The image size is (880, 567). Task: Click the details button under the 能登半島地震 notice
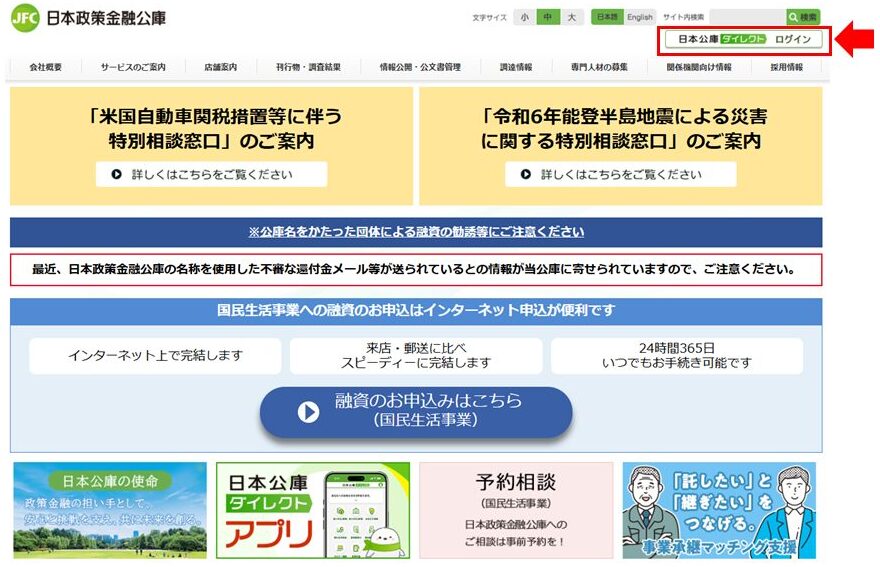(621, 174)
